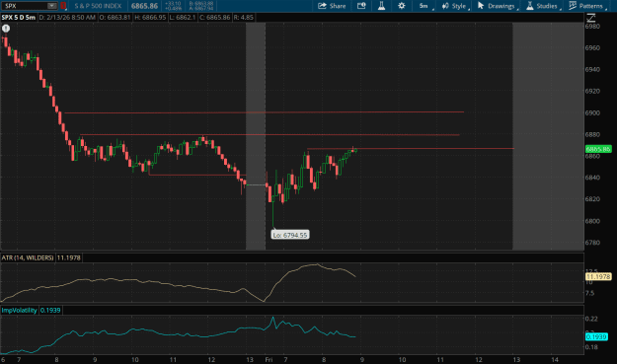Click the red symbol link icon
Screen dimensions: 617x364
(x=63, y=6)
